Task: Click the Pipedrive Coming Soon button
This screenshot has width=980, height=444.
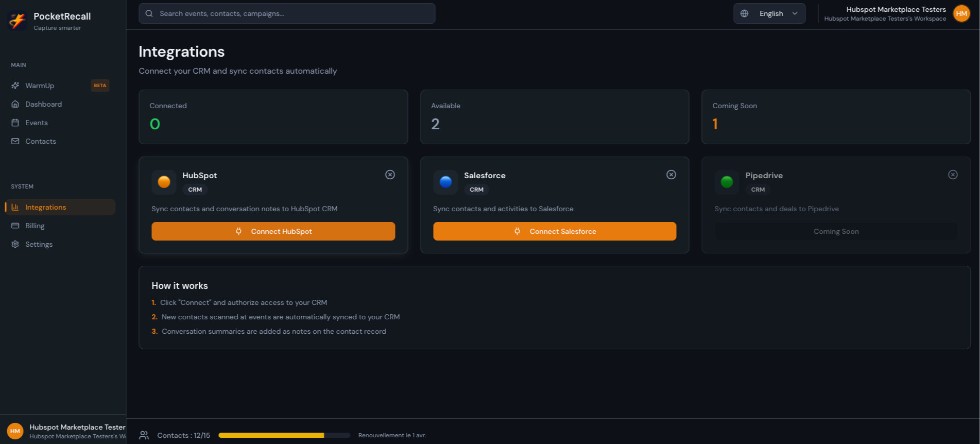Action: [x=836, y=231]
